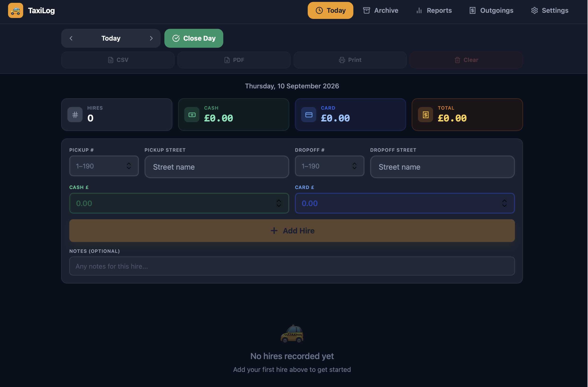The height and width of the screenshot is (387, 588).
Task: Export the day as PDF
Action: click(234, 60)
